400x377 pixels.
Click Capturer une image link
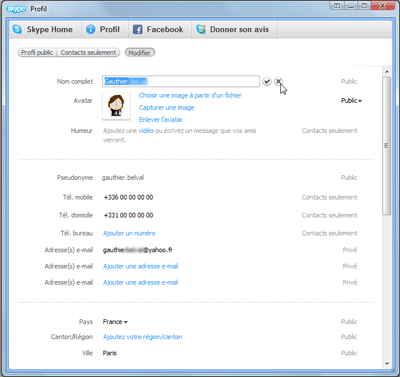pyautogui.click(x=166, y=108)
